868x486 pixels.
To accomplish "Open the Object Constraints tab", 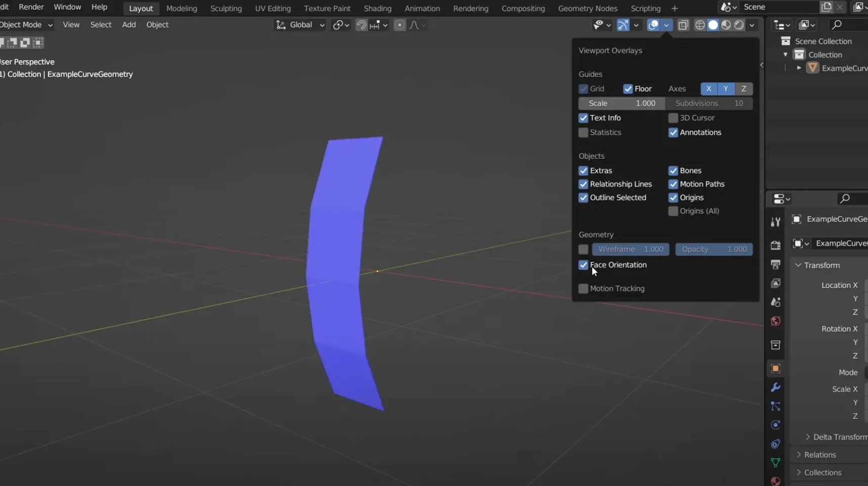I will [x=776, y=444].
